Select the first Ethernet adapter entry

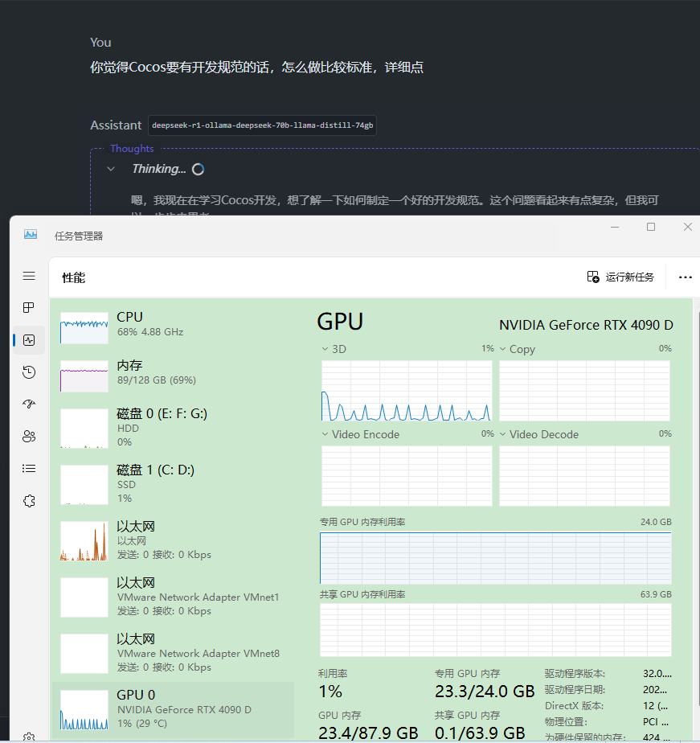pos(174,540)
